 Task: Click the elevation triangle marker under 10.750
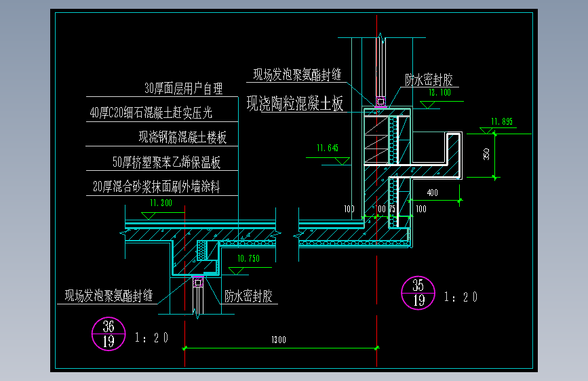[x=236, y=270]
